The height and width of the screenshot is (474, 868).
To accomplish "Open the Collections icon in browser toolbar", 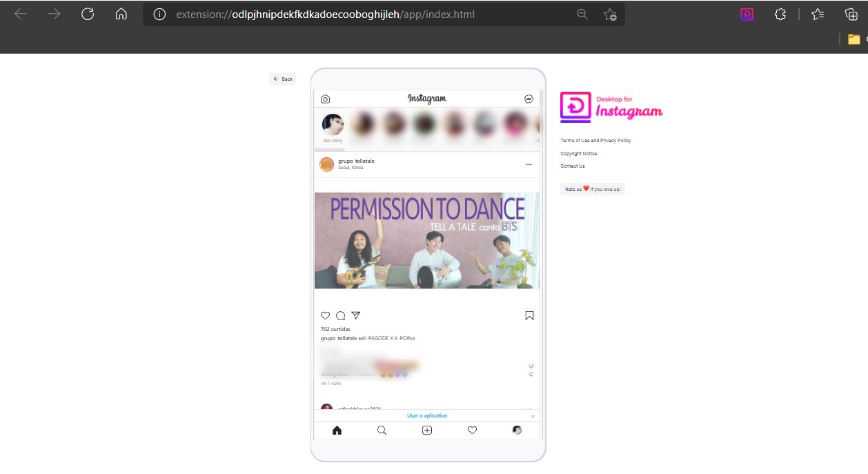I will [851, 14].
